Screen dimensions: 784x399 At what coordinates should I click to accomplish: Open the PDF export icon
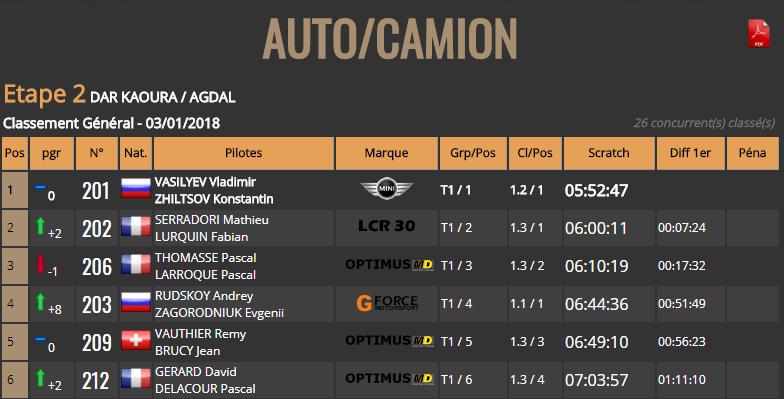click(x=758, y=34)
